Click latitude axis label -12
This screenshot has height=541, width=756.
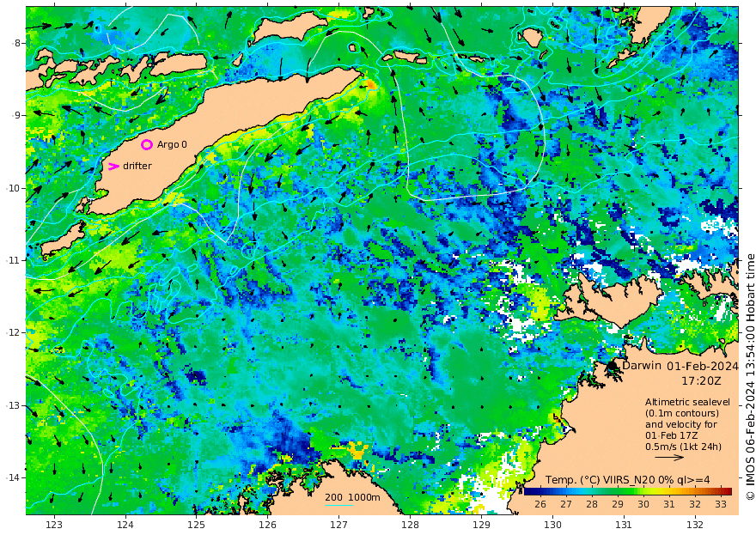coord(14,332)
